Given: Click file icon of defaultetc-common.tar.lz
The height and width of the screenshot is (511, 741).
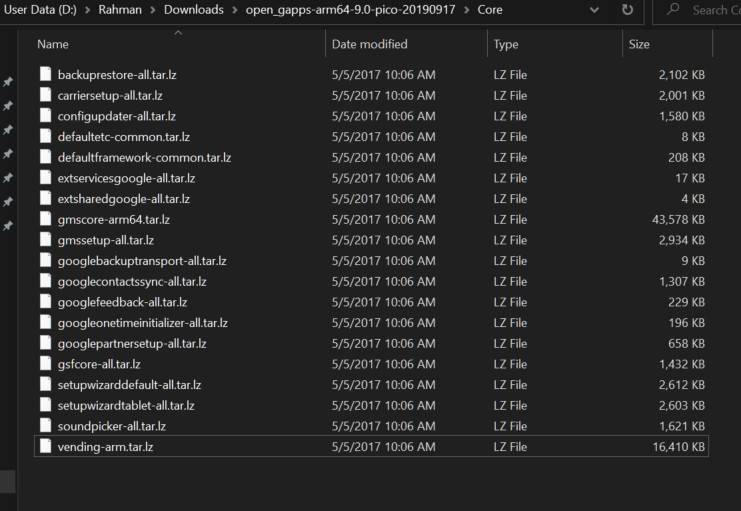Looking at the screenshot, I should point(45,136).
